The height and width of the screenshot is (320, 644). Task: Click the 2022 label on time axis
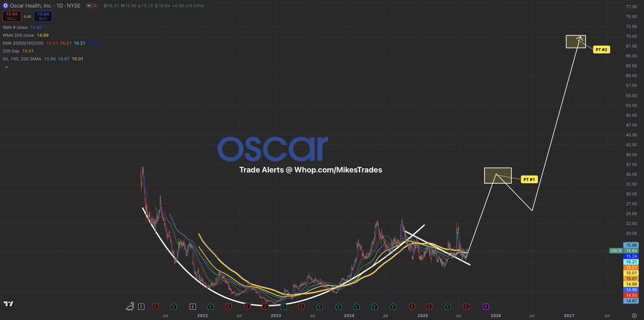pos(202,316)
